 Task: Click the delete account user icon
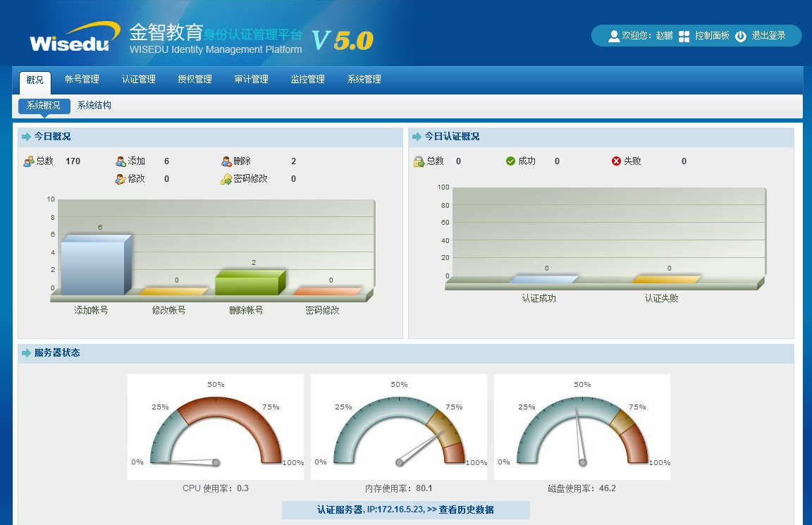tap(226, 161)
